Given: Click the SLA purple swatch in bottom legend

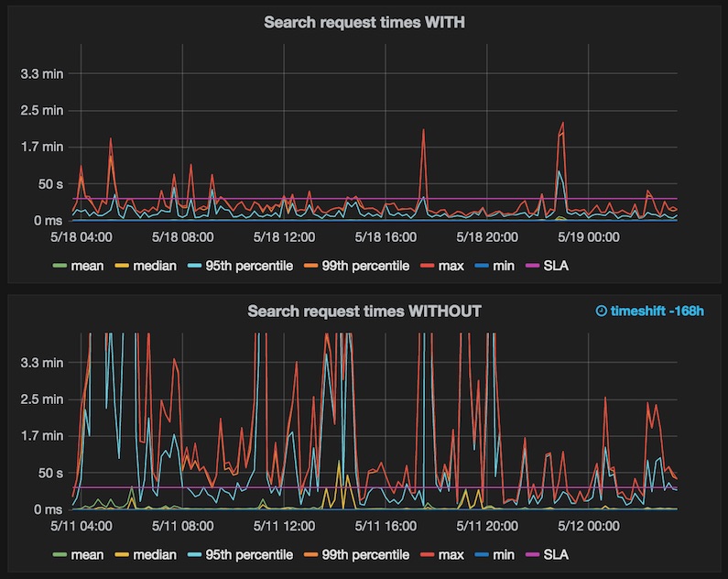Looking at the screenshot, I should pyautogui.click(x=532, y=554).
